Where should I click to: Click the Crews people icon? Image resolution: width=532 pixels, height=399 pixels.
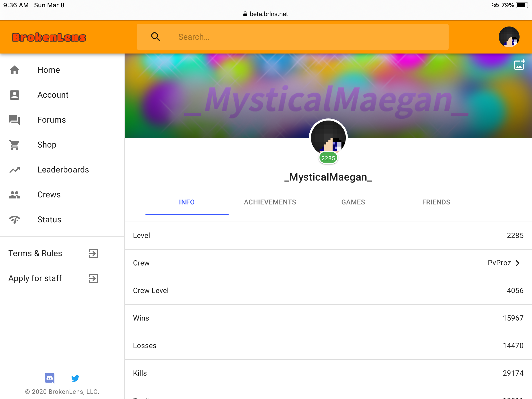pyautogui.click(x=15, y=195)
